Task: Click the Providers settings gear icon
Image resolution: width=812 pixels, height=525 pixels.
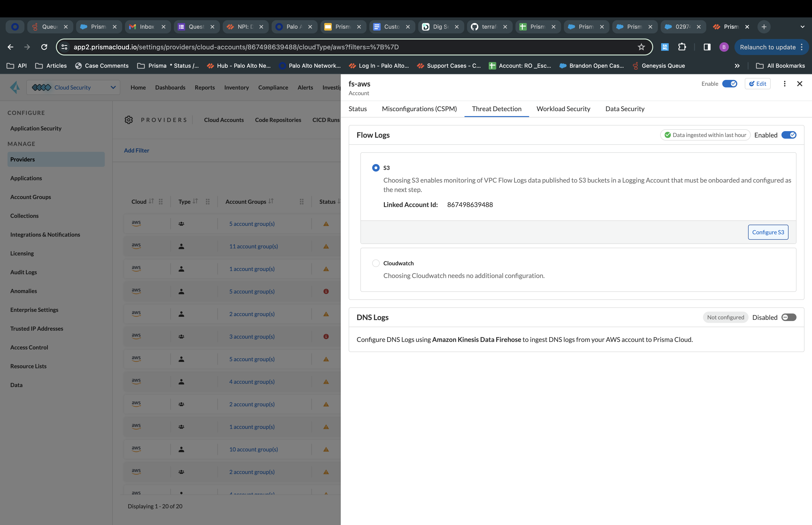Action: coord(129,120)
